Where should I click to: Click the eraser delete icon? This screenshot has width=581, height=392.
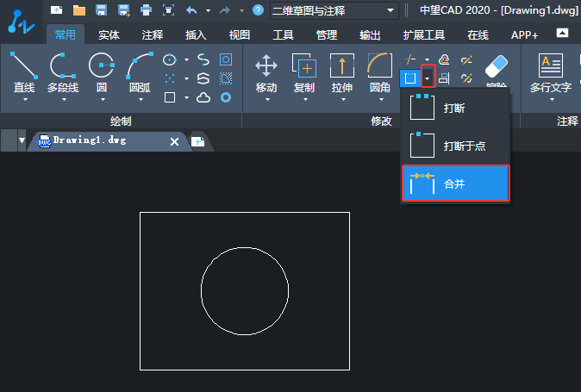click(x=497, y=66)
